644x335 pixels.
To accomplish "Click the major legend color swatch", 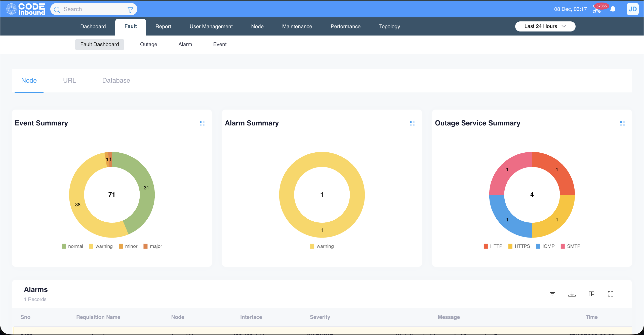I will (145, 246).
